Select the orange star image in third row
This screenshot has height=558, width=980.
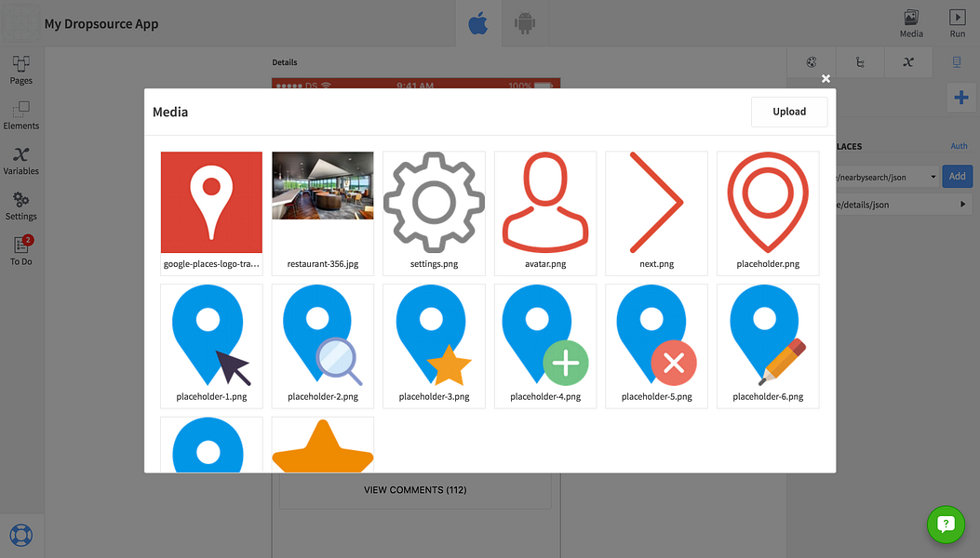(x=323, y=445)
